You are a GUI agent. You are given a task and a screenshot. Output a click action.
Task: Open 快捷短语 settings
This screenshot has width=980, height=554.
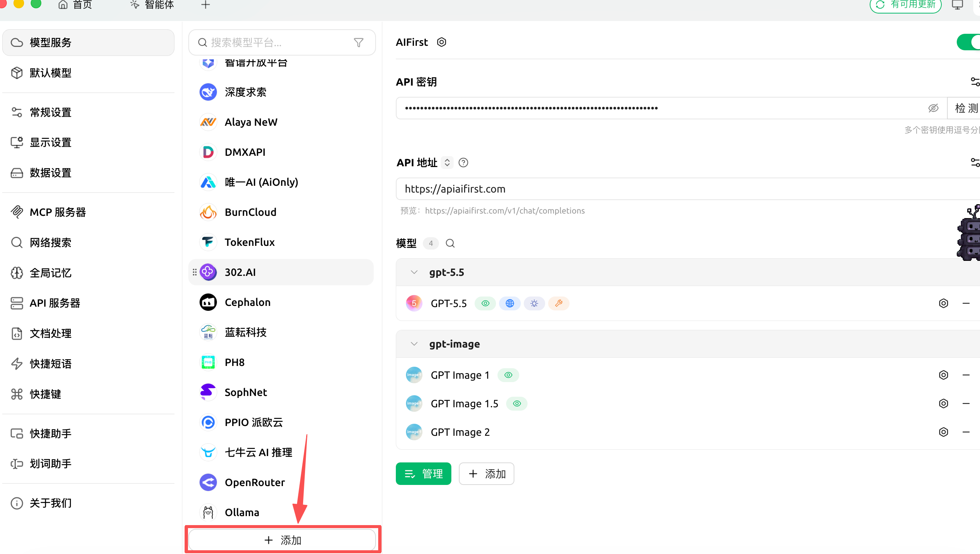(x=88, y=364)
